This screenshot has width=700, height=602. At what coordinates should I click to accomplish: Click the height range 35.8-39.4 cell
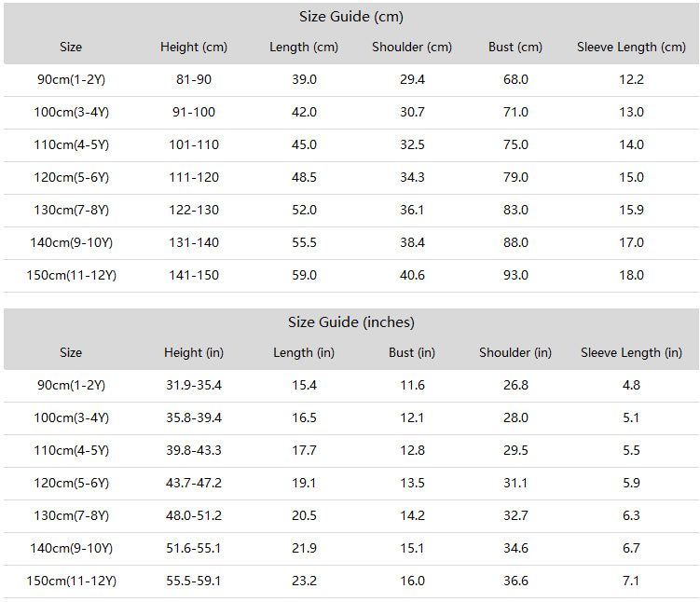pyautogui.click(x=194, y=417)
